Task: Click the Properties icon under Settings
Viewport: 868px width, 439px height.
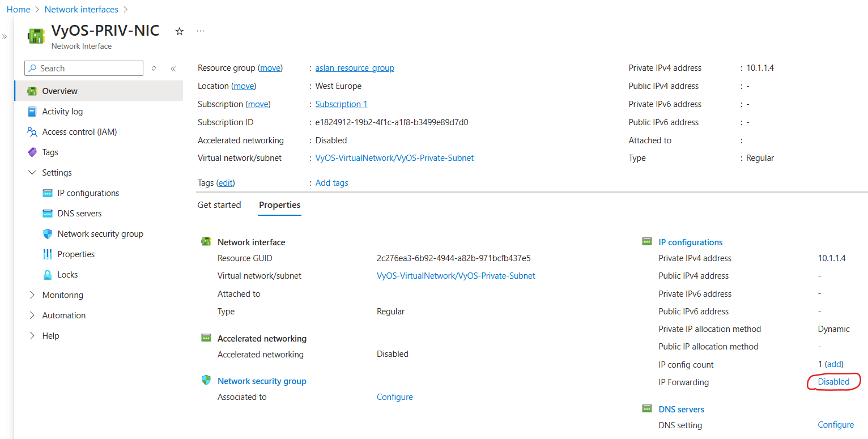Action: click(48, 254)
